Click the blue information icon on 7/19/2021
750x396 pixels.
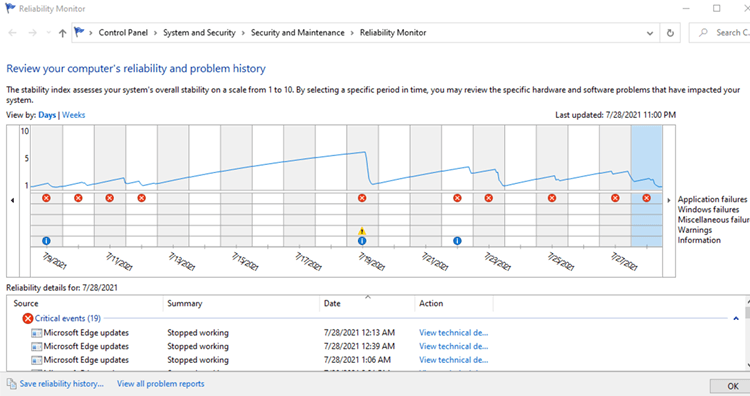[362, 241]
